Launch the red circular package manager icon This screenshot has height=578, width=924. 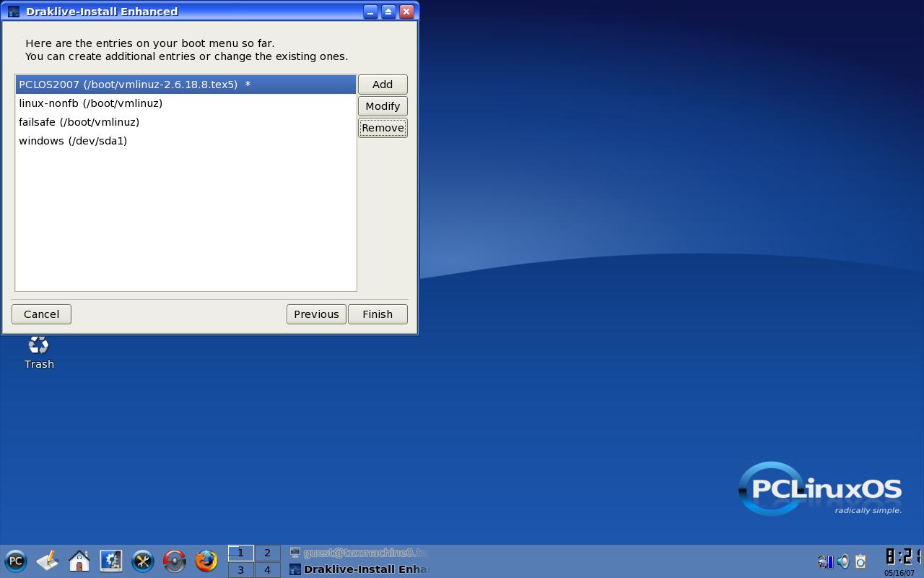(175, 561)
